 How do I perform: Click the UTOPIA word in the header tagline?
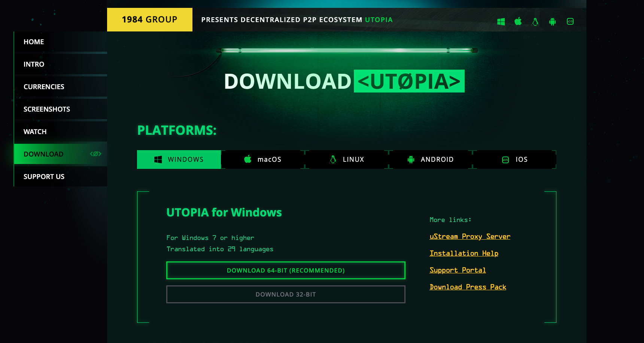379,20
